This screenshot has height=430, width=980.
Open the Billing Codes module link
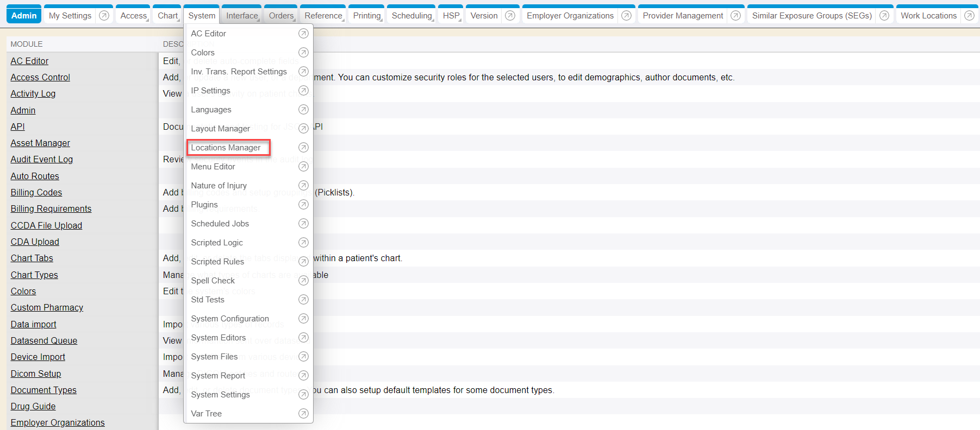(x=36, y=193)
